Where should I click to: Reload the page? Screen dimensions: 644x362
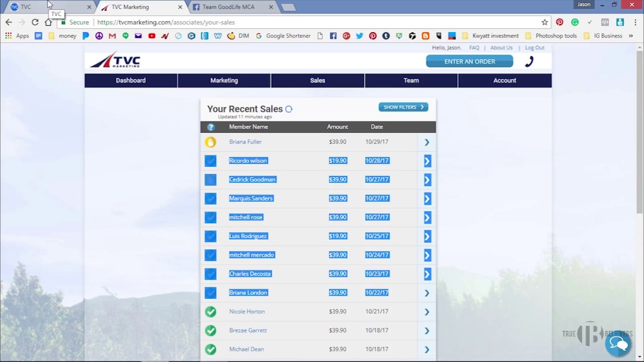click(35, 22)
